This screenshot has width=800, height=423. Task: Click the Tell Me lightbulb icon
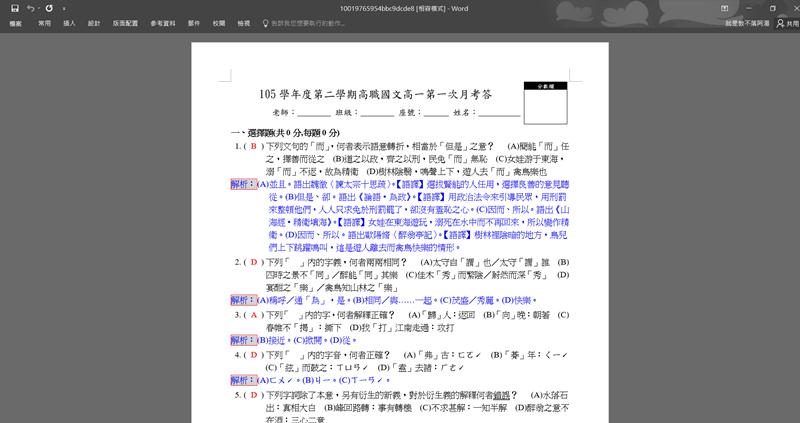(x=265, y=23)
